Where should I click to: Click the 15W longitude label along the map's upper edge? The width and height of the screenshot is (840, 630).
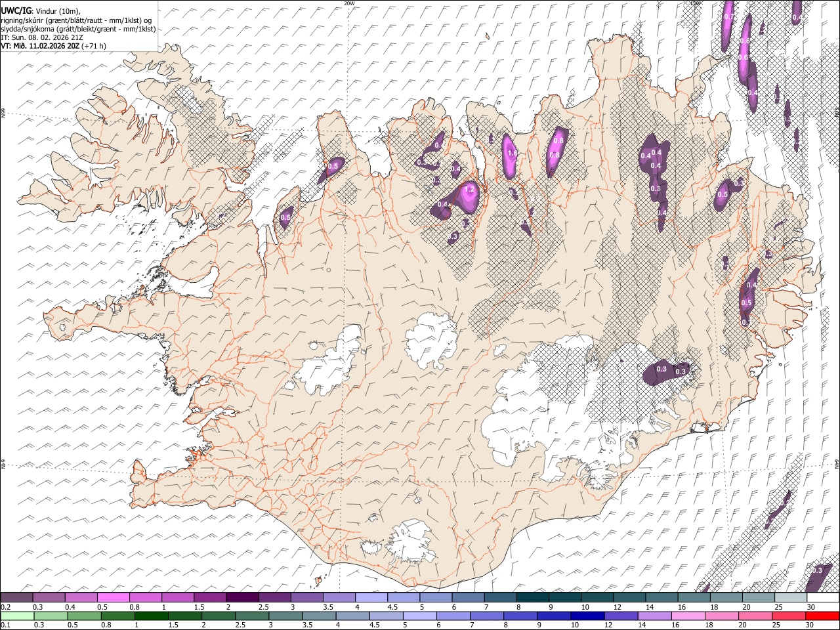click(x=696, y=3)
